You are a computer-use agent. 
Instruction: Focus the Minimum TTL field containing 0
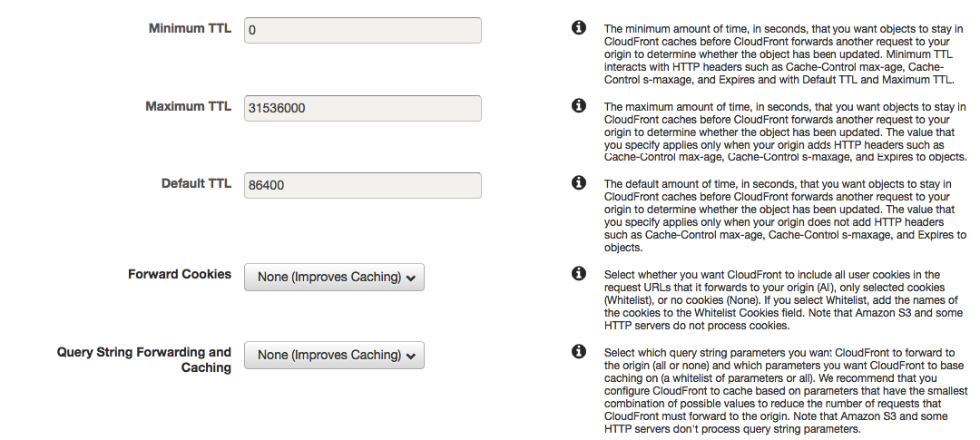click(x=362, y=30)
